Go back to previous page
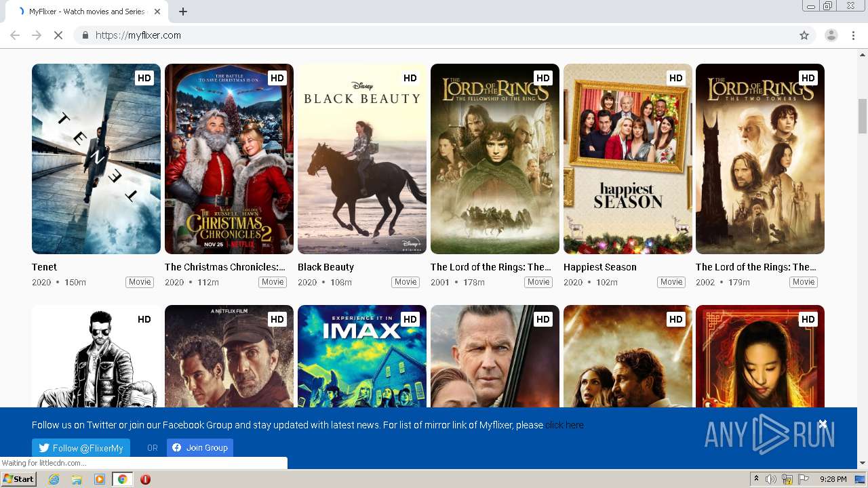The height and width of the screenshot is (488, 868). (15, 35)
